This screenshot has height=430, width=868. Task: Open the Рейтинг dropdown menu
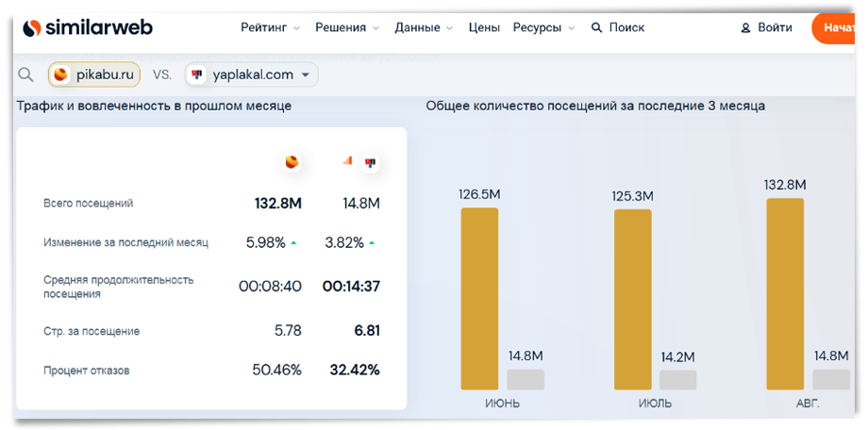click(x=270, y=27)
